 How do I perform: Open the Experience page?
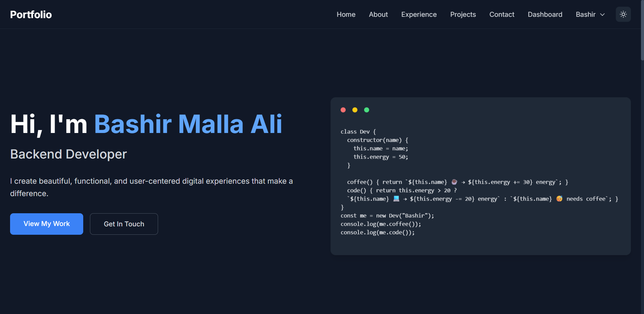click(418, 14)
